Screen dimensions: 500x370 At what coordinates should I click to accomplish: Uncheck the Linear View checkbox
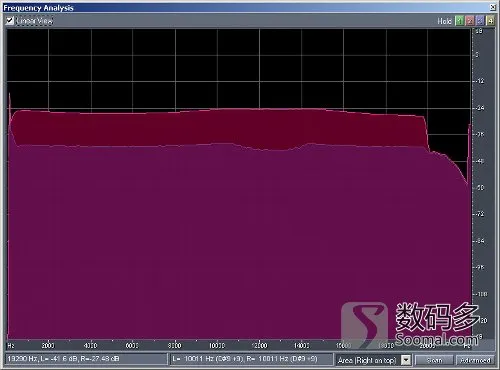[10, 21]
